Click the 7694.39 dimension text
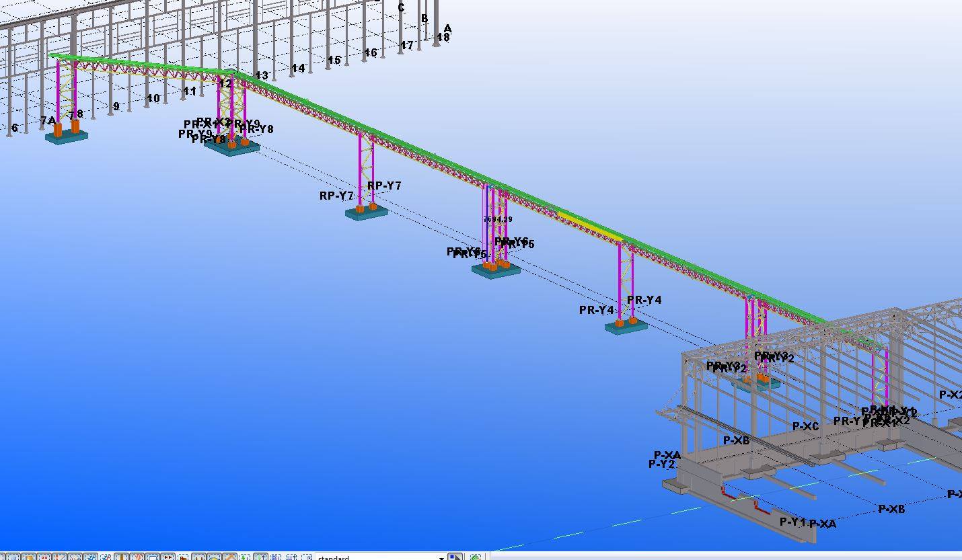The width and height of the screenshot is (962, 560). click(497, 219)
